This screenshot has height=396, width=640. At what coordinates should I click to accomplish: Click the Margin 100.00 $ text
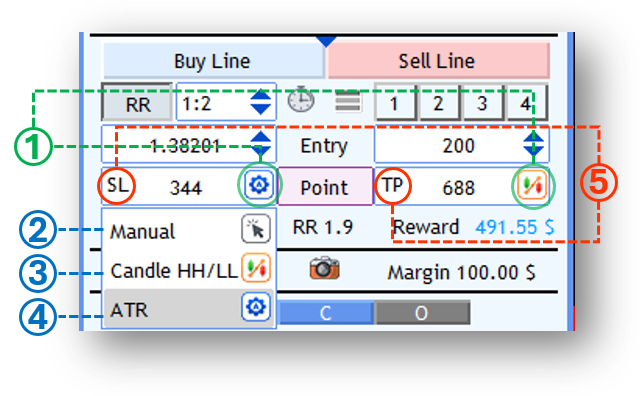pyautogui.click(x=461, y=272)
